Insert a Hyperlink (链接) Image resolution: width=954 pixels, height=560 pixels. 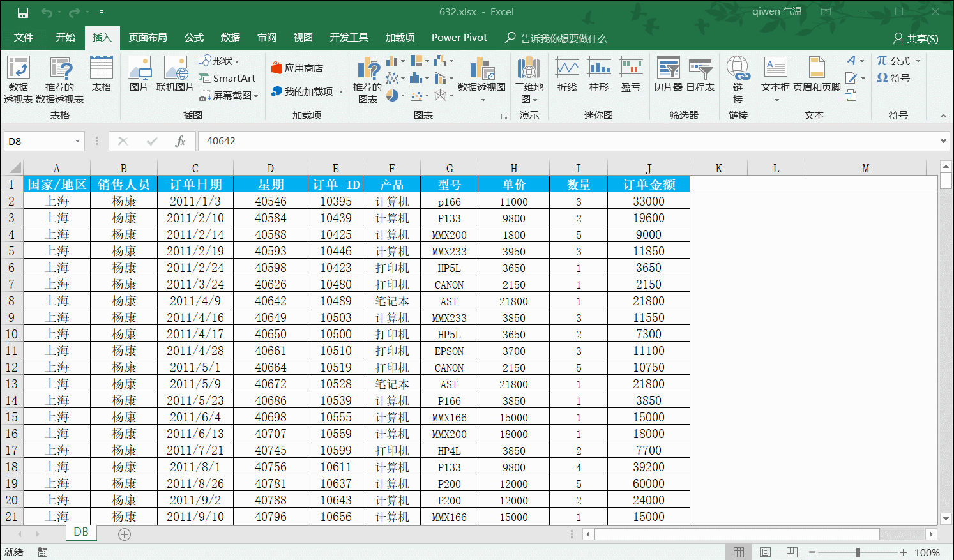point(738,80)
